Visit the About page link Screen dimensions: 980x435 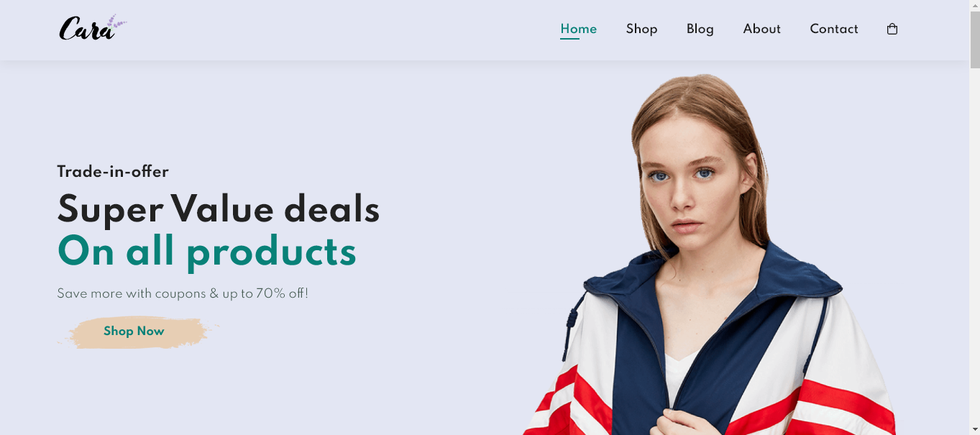[762, 29]
